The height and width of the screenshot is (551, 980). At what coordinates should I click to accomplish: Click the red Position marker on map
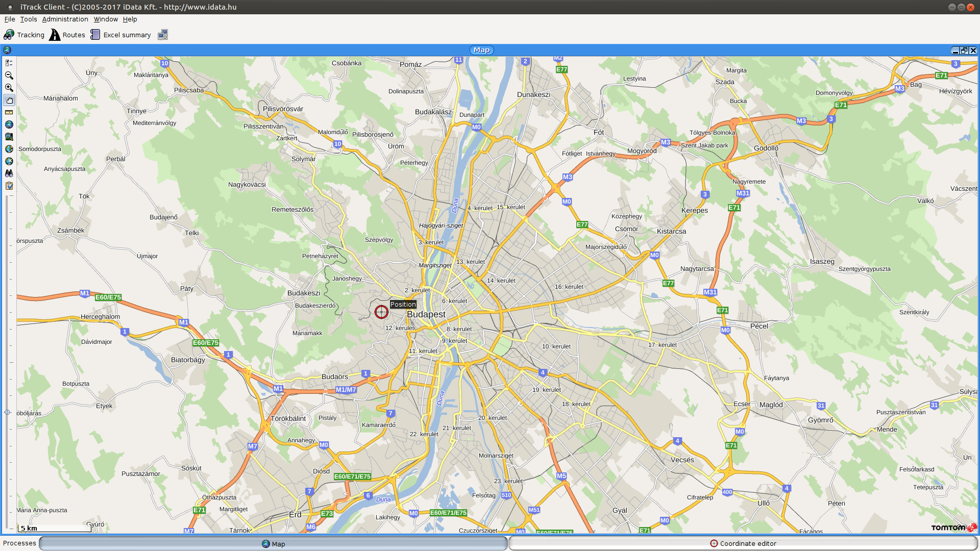pos(381,312)
